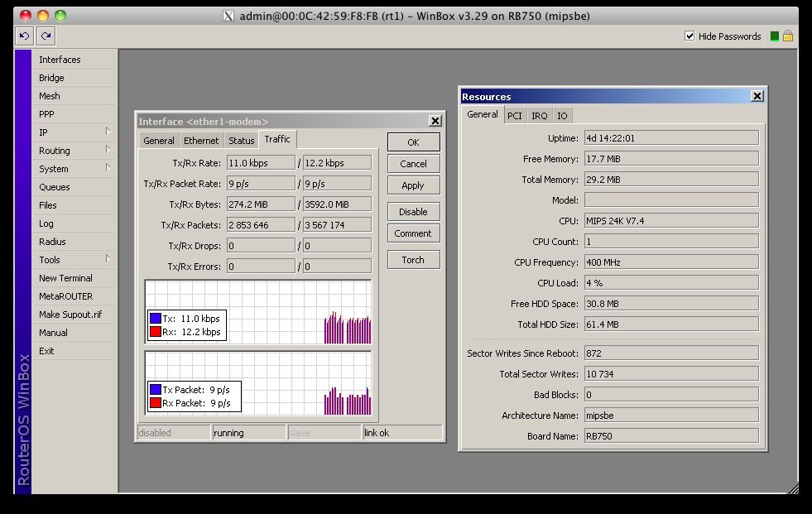Screen dimensions: 812x514
Task: Click the X11 icon in title bar
Action: point(228,16)
